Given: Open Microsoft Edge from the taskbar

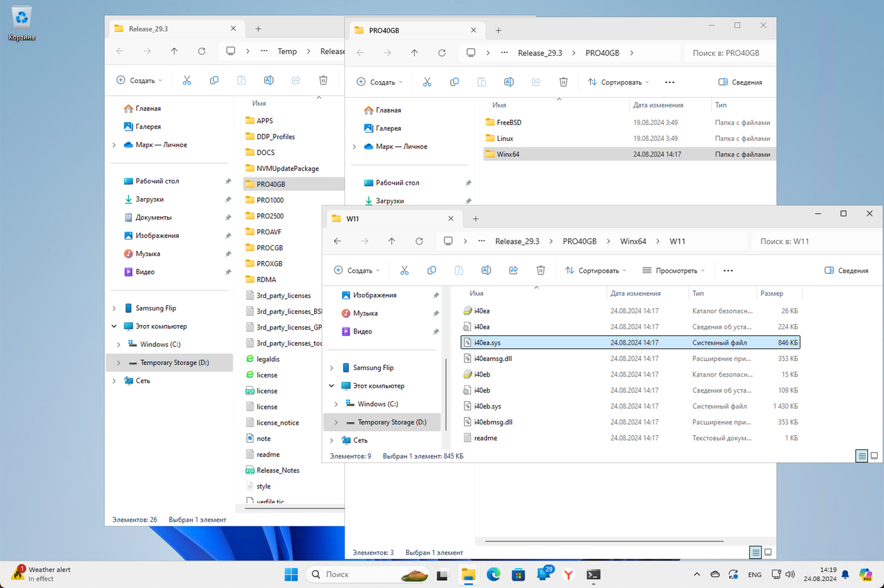Looking at the screenshot, I should (x=493, y=574).
